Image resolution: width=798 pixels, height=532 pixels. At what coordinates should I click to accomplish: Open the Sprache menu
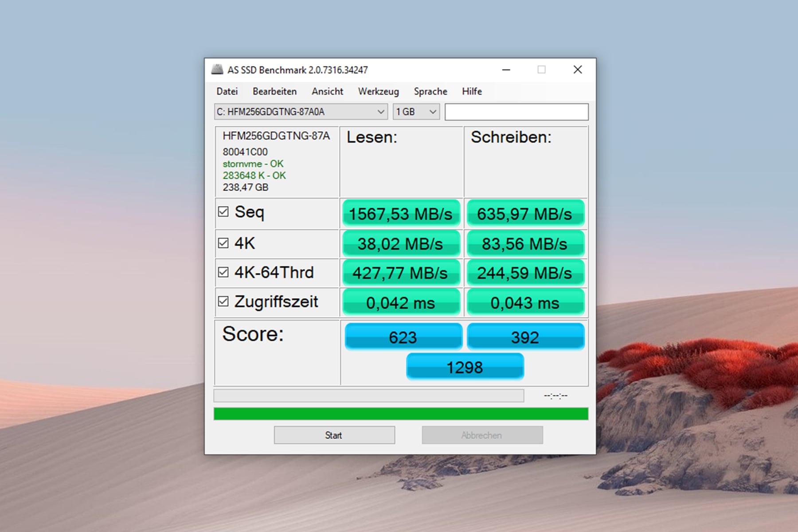pos(430,91)
